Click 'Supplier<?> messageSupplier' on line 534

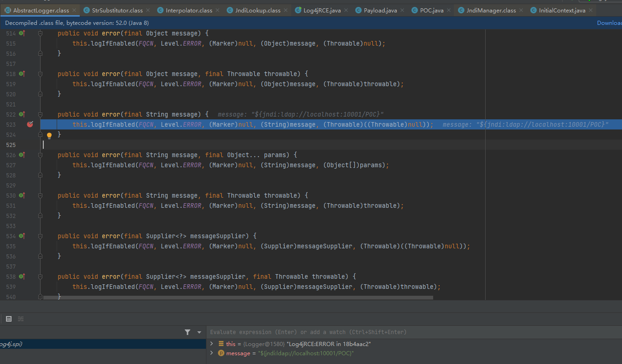pos(197,236)
